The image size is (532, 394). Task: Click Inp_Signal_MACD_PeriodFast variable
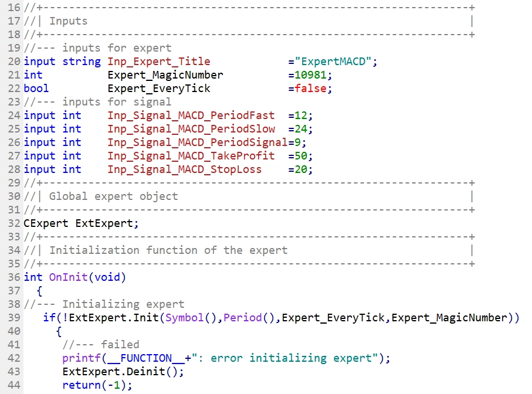click(191, 116)
